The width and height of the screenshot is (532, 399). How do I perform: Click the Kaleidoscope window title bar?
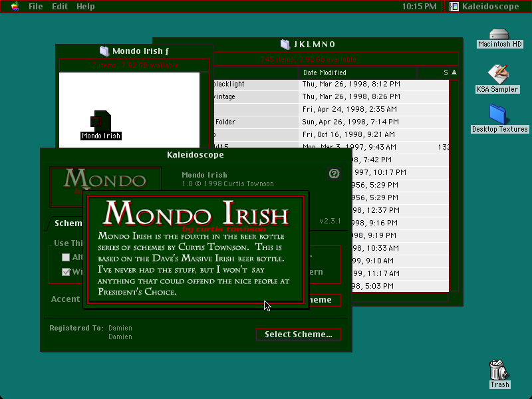tap(196, 155)
